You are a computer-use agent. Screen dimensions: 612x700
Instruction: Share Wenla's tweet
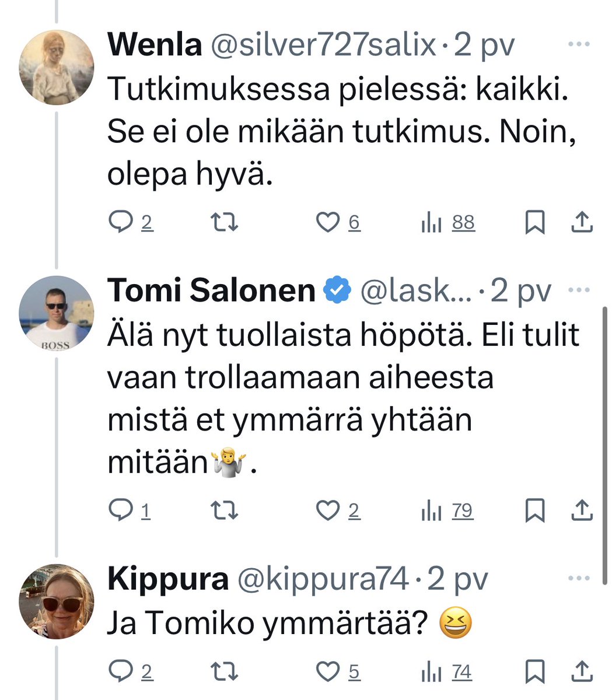(581, 222)
